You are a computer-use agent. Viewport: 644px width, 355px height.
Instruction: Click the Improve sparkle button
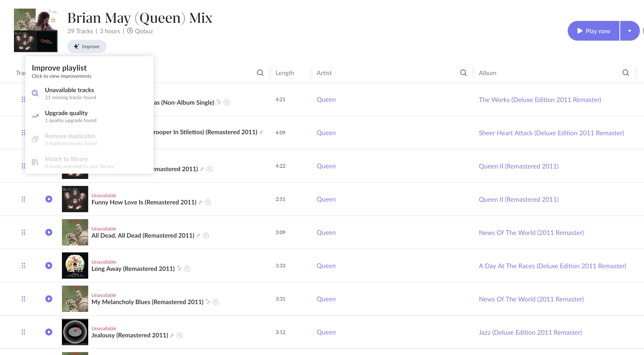point(87,47)
